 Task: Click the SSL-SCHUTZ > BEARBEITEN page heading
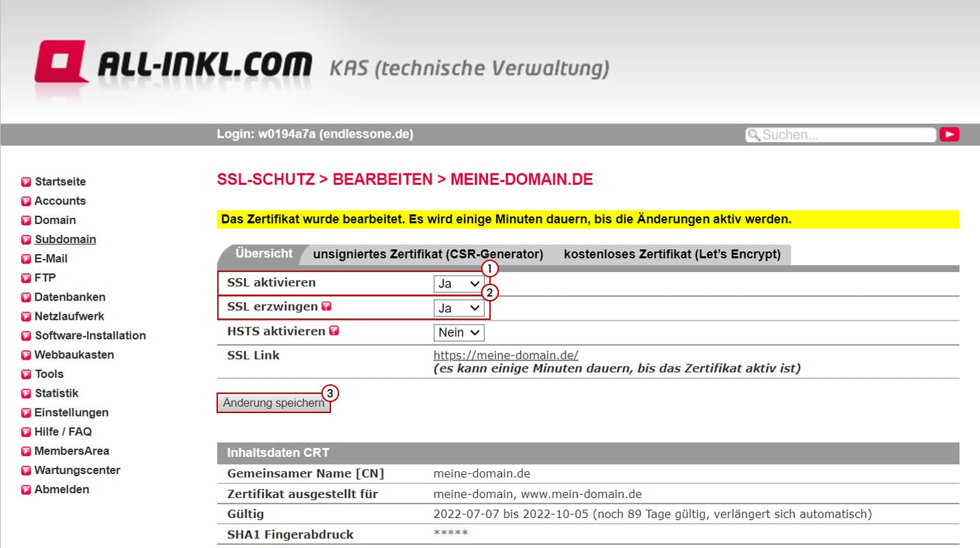405,179
